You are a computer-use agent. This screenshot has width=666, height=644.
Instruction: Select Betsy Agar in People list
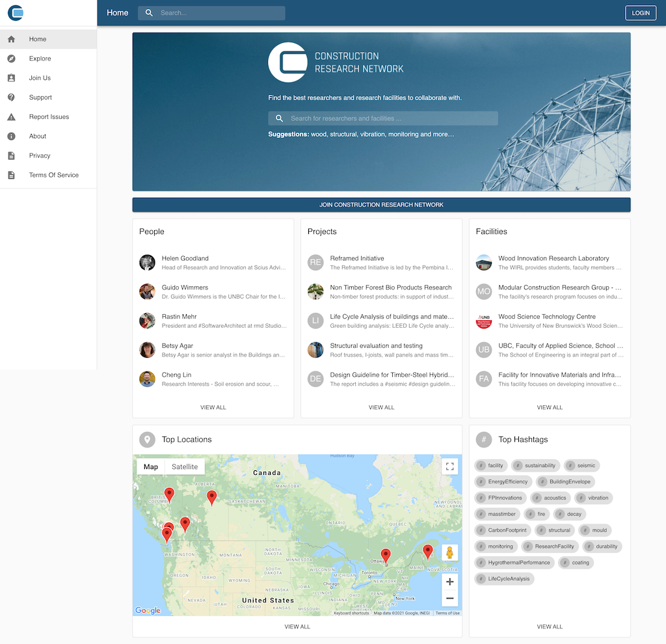(213, 350)
